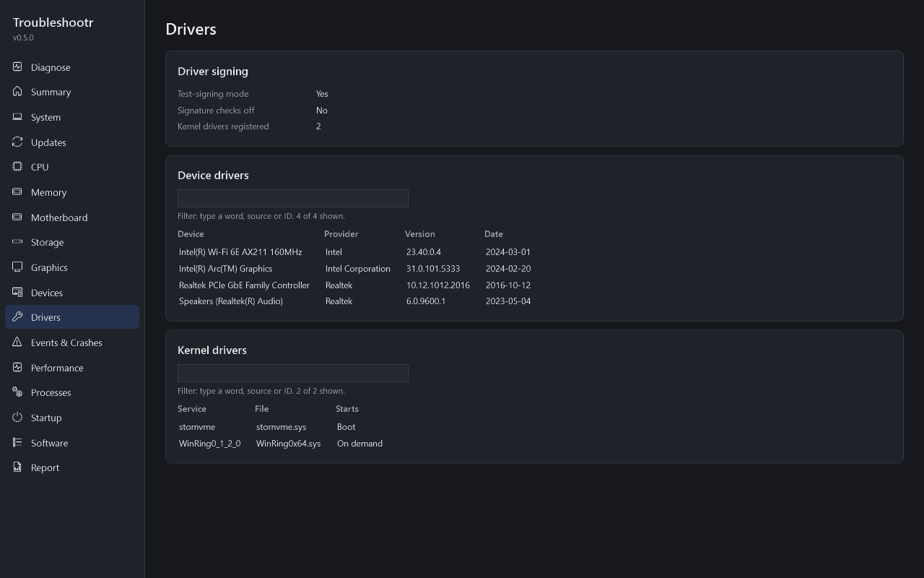The image size is (924, 578).
Task: Go to Processes page
Action: point(51,392)
